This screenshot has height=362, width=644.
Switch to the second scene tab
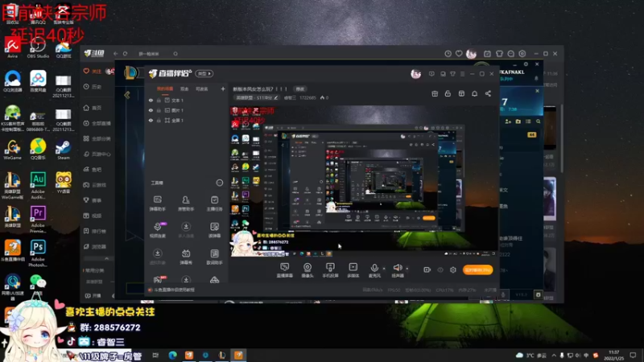184,88
